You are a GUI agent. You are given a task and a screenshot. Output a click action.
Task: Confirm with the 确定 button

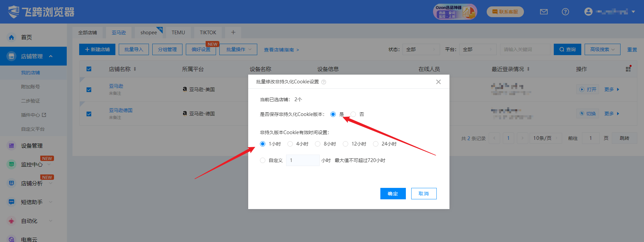[393, 194]
